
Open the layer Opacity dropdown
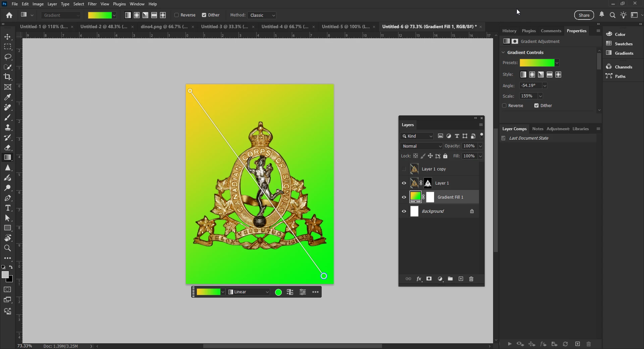(480, 146)
